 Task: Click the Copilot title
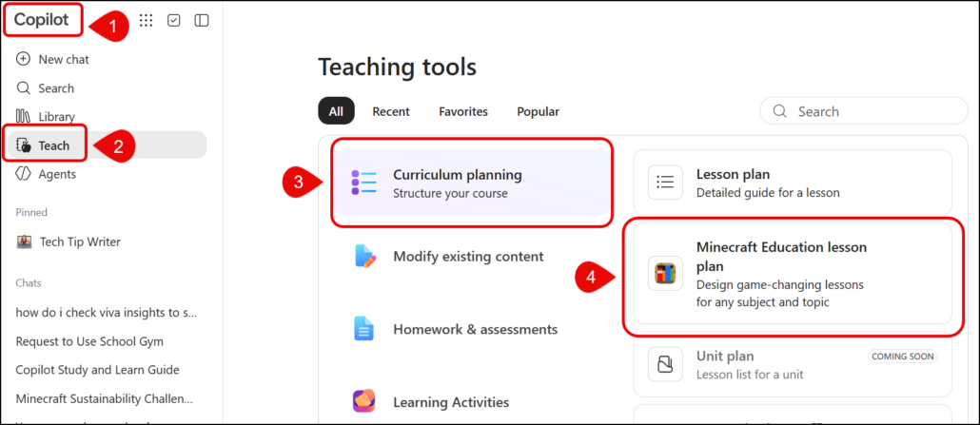coord(42,19)
